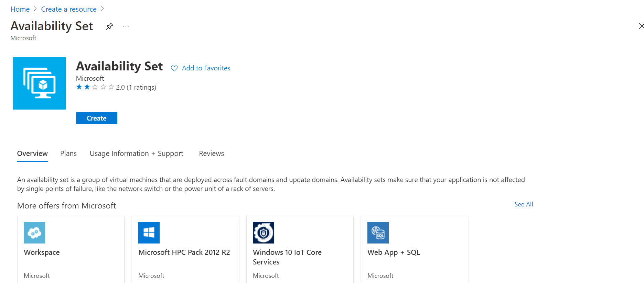The height and width of the screenshot is (283, 644).
Task: Select the Overview tab
Action: tap(32, 154)
